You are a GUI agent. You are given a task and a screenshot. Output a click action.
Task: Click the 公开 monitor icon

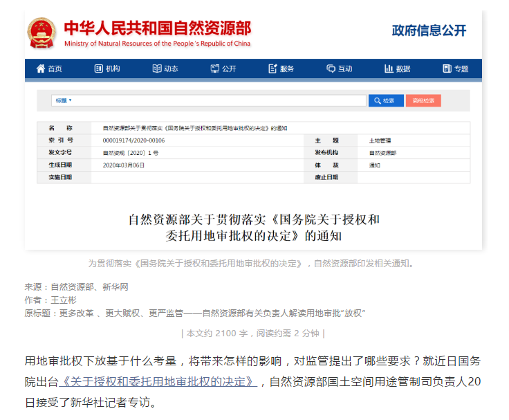[x=215, y=69]
